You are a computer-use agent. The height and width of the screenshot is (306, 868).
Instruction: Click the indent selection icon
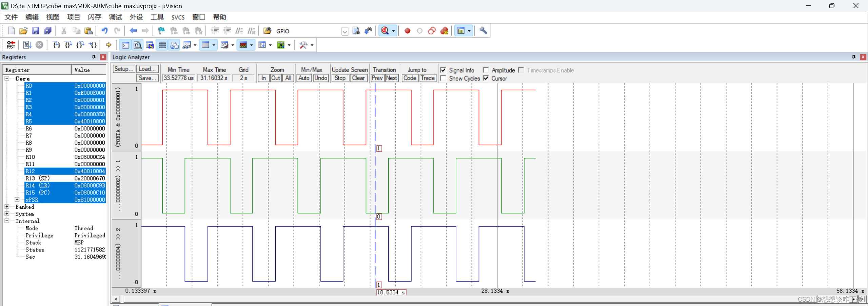pyautogui.click(x=215, y=31)
